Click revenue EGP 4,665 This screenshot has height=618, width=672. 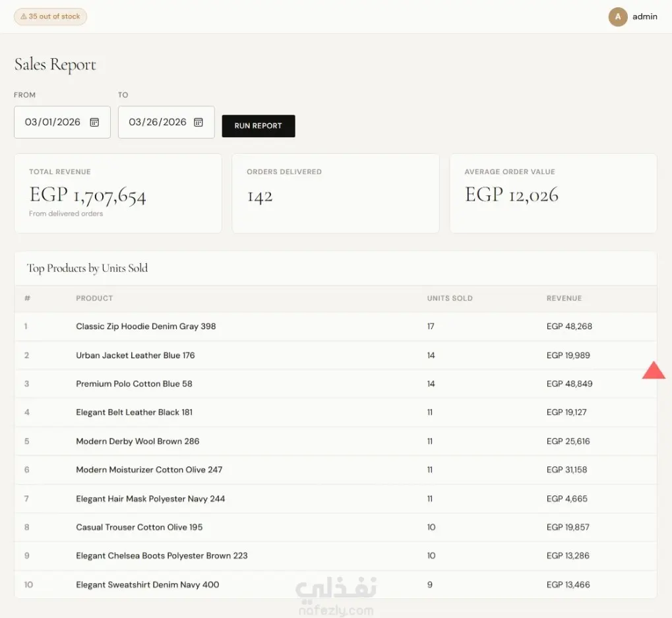click(x=567, y=499)
